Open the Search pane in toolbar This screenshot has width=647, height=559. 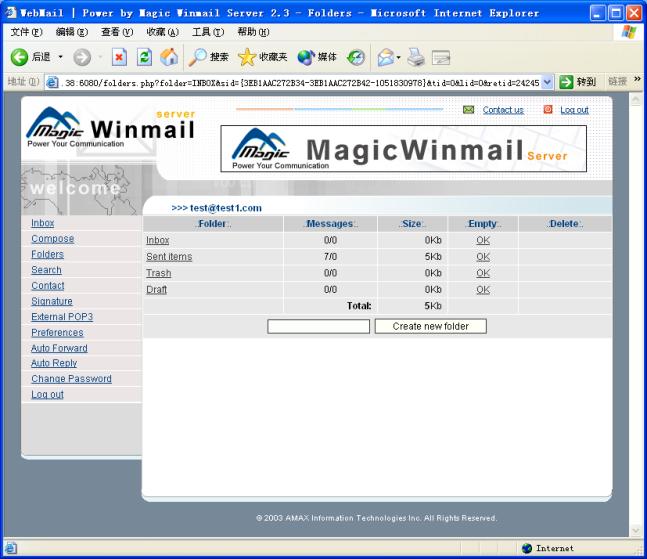tap(209, 57)
